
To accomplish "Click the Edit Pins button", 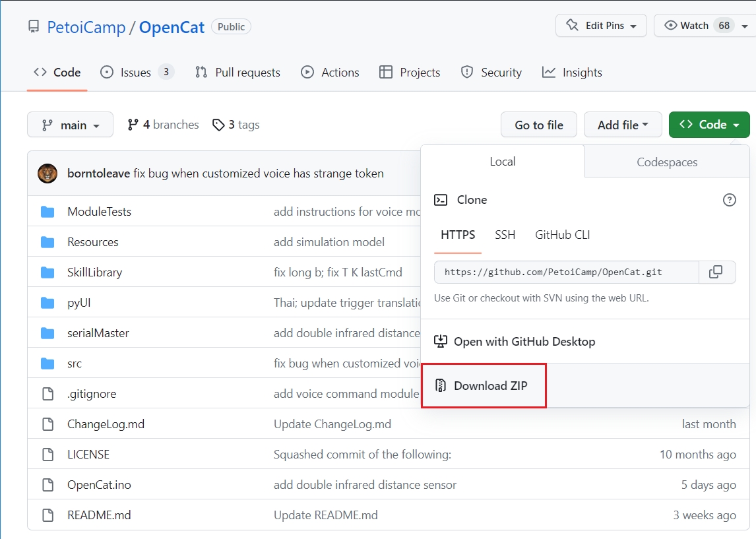I will click(x=600, y=26).
